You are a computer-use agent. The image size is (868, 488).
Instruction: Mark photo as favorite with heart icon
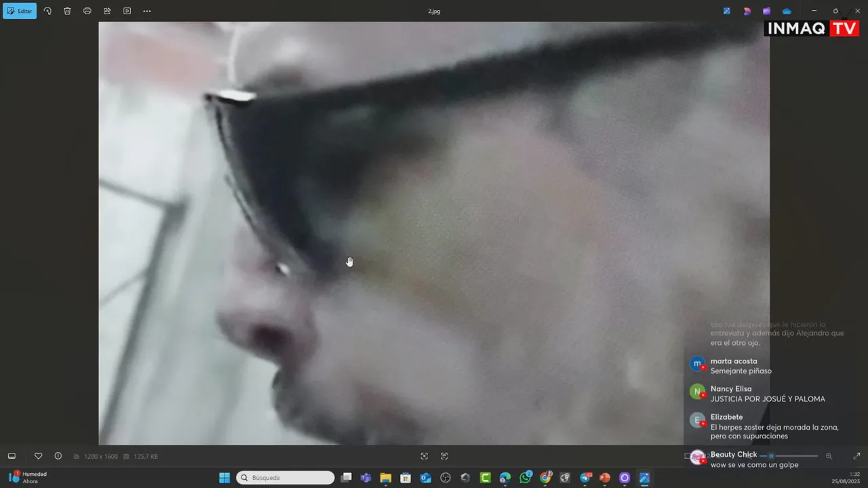pyautogui.click(x=38, y=456)
